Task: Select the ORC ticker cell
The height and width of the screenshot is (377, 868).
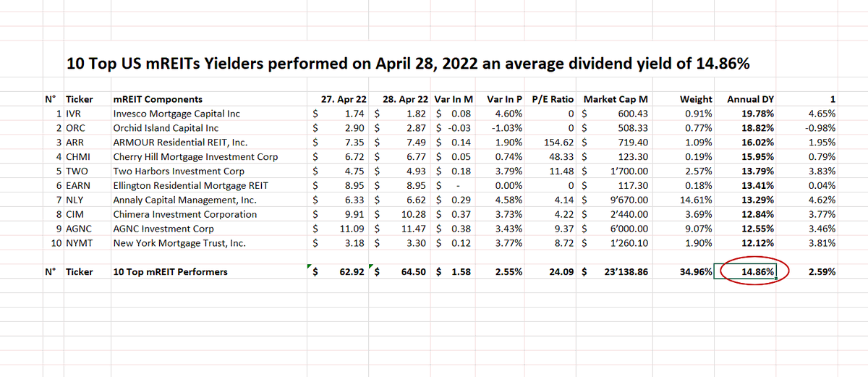Action: [x=77, y=127]
